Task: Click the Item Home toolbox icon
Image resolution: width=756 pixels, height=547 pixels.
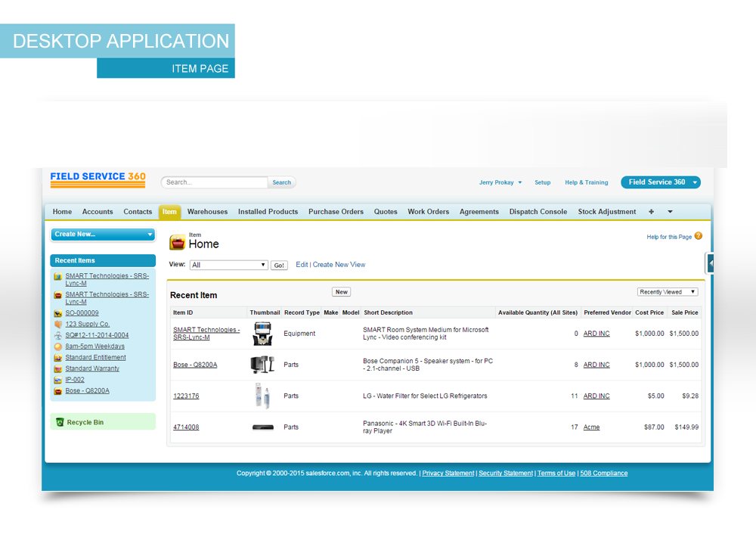Action: coord(178,242)
